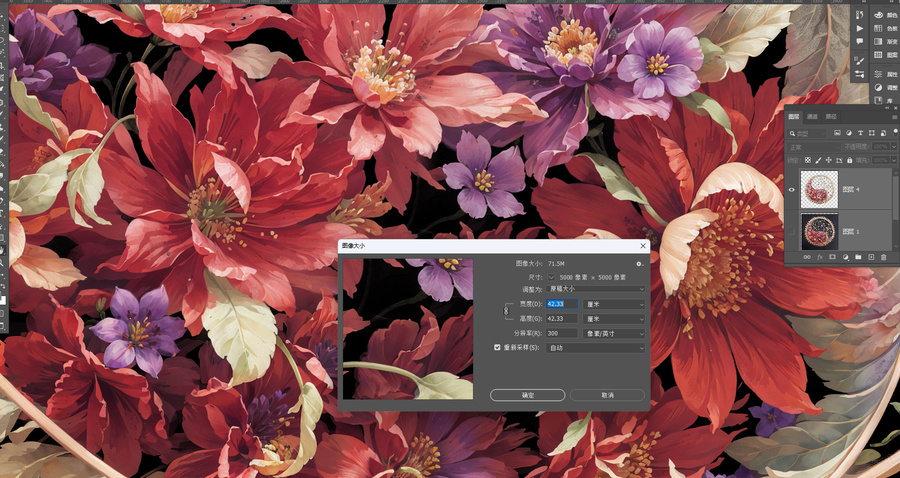Filter layers by type (T) icon

(860, 133)
